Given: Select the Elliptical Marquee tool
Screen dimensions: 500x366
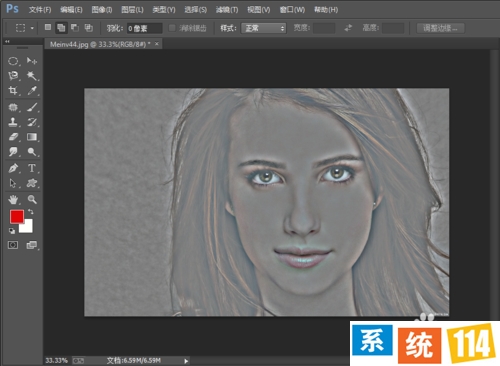Looking at the screenshot, I should coord(13,61).
